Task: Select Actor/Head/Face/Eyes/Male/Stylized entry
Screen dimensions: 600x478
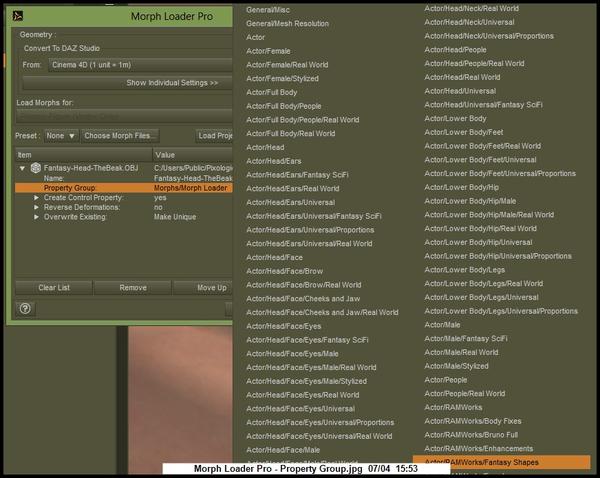Action: tap(307, 381)
